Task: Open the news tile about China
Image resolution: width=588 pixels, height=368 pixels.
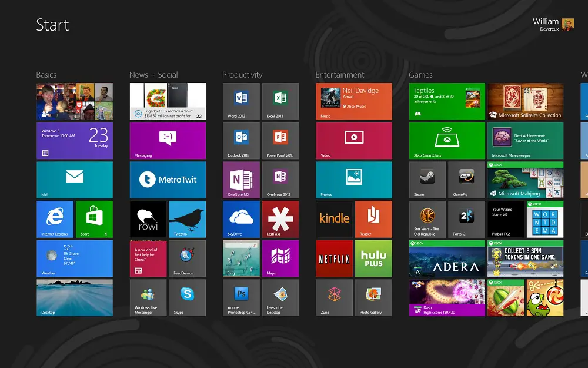Action: pyautogui.click(x=148, y=258)
